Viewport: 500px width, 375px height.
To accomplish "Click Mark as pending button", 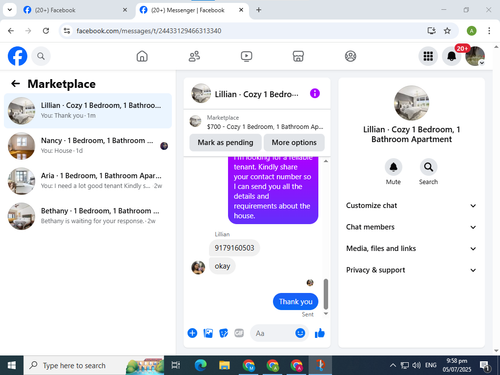I will [x=225, y=142].
